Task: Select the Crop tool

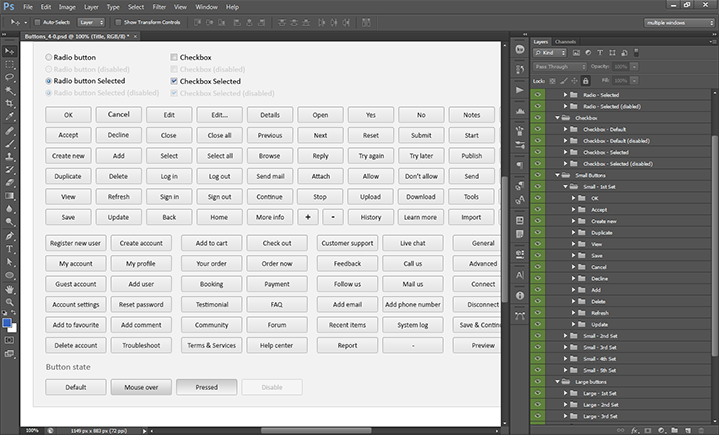Action: (9, 103)
